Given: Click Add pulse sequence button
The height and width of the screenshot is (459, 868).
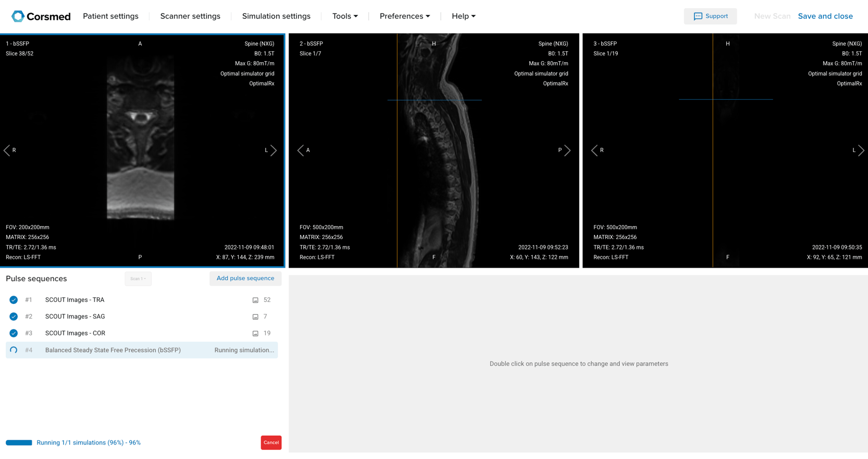Looking at the screenshot, I should [x=246, y=279].
